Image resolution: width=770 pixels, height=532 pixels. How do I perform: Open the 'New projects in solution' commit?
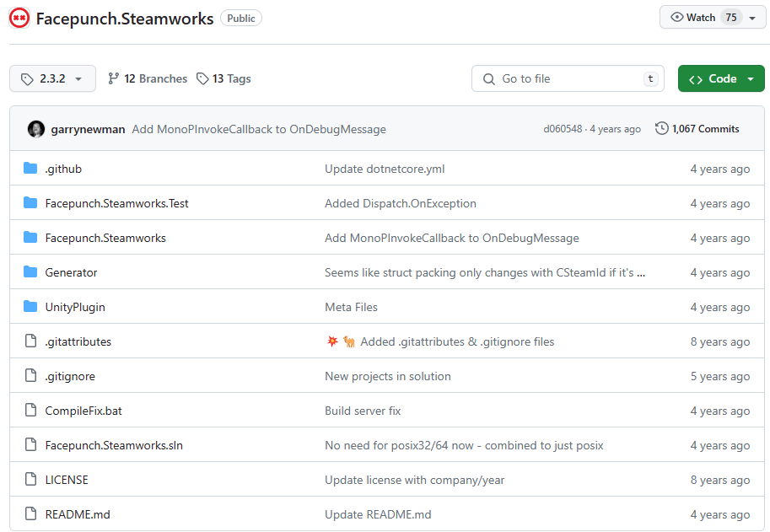coord(387,376)
